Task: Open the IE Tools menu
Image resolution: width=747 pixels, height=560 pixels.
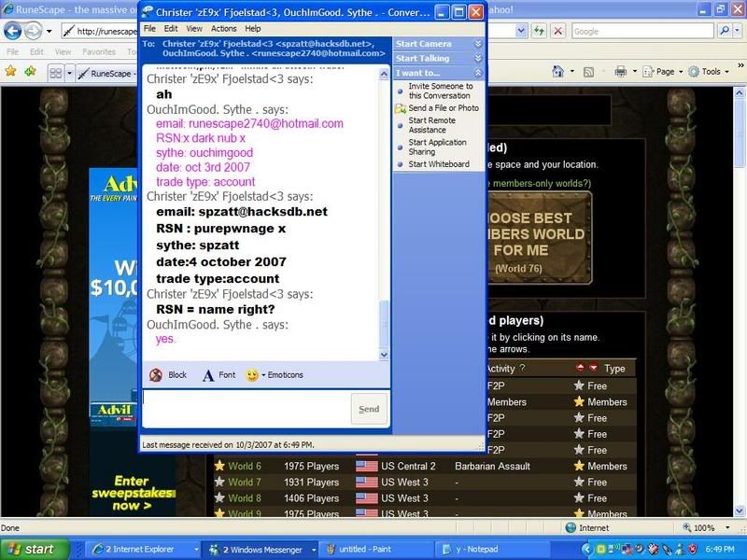Action: pos(709,72)
